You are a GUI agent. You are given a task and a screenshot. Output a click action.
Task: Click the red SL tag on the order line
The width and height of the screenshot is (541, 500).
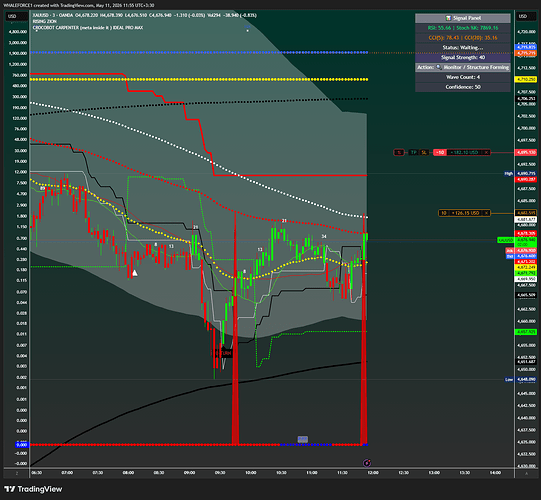click(x=399, y=152)
